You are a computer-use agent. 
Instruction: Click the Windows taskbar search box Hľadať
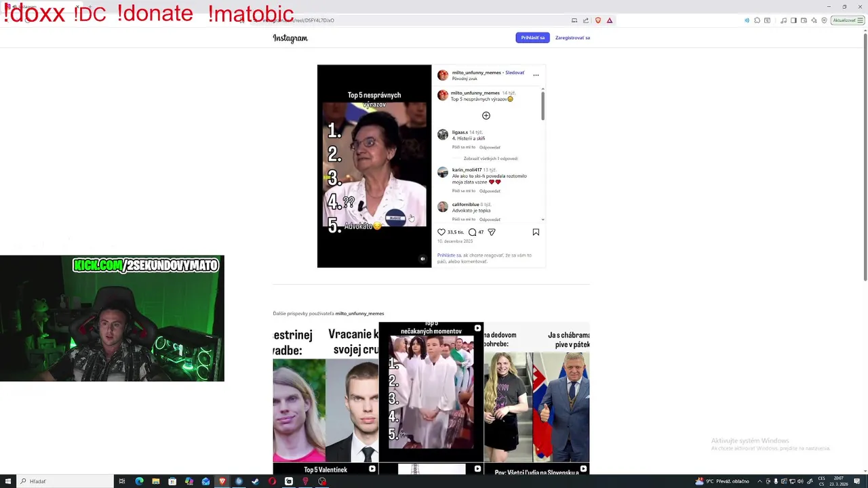(65, 481)
